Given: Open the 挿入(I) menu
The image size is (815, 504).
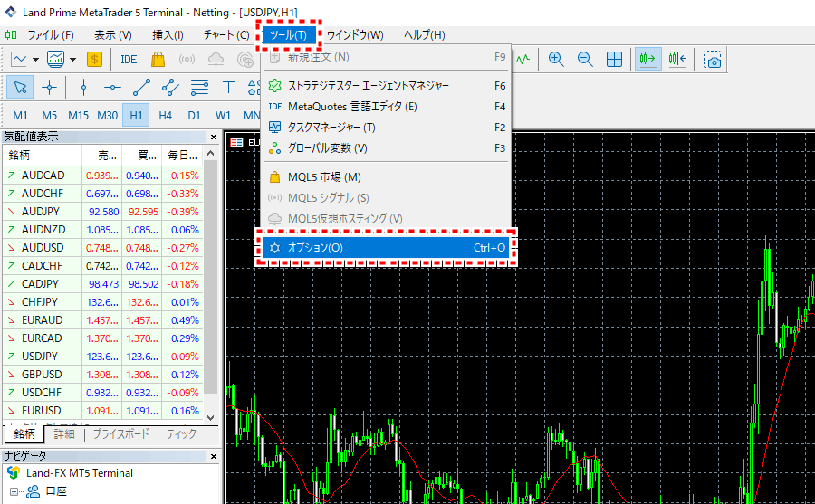Looking at the screenshot, I should click(x=168, y=35).
